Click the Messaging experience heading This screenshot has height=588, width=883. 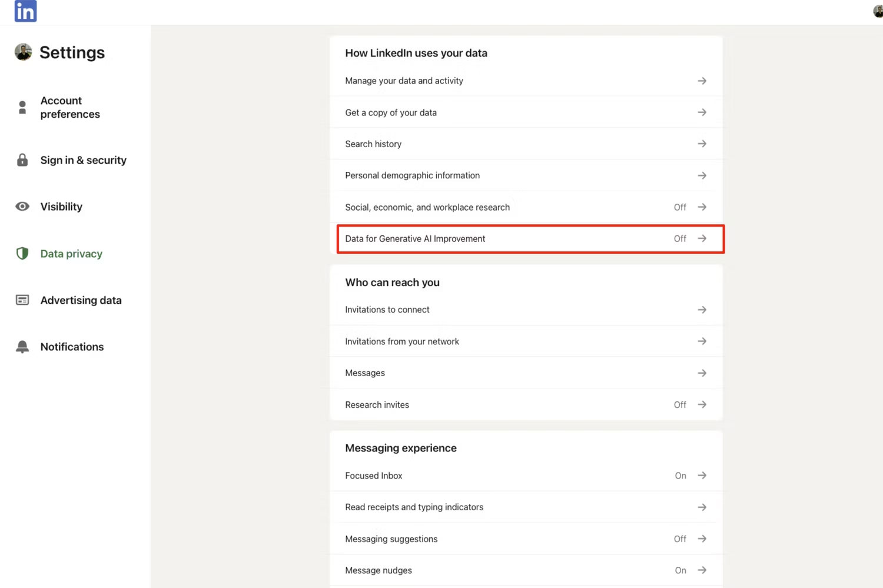coord(401,448)
